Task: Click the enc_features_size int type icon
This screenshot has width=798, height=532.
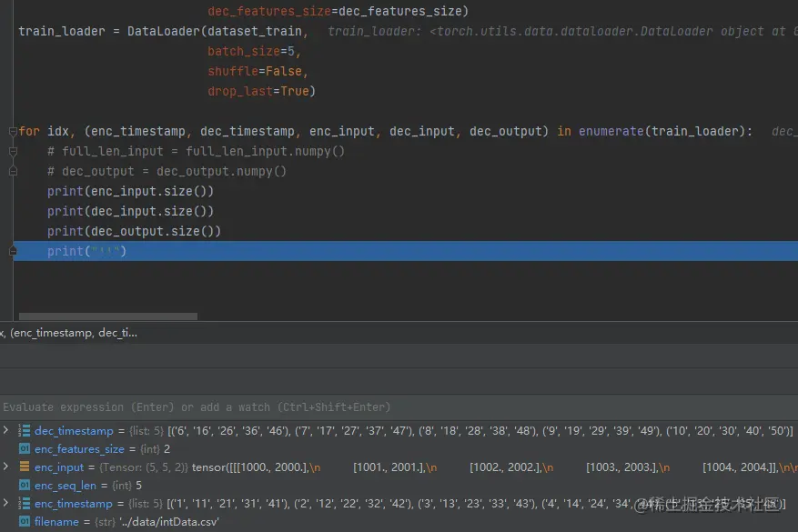Action: pos(24,448)
